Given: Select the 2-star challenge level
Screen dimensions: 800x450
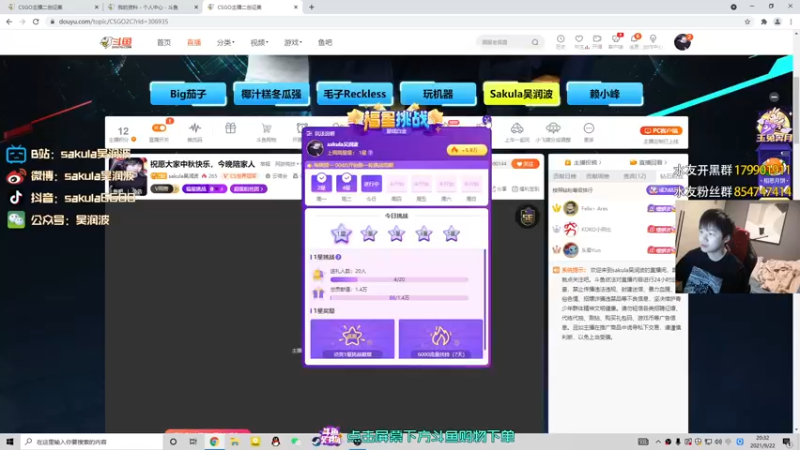Looking at the screenshot, I should tap(369, 234).
